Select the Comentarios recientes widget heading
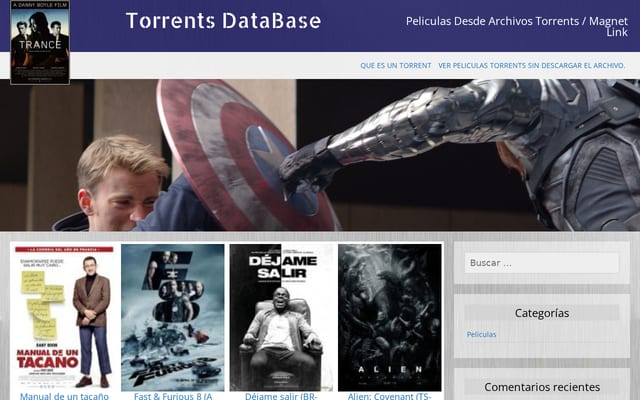 tap(542, 387)
